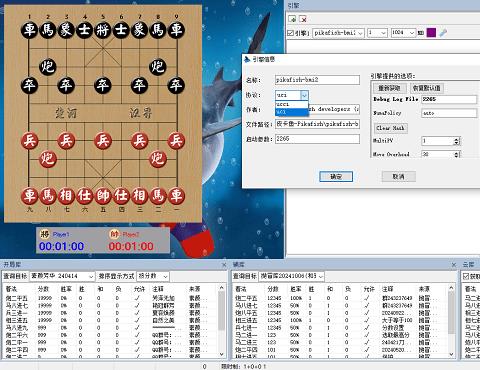Click the Clear Hash button
Viewport: 480px width, 370px height.
[x=390, y=128]
